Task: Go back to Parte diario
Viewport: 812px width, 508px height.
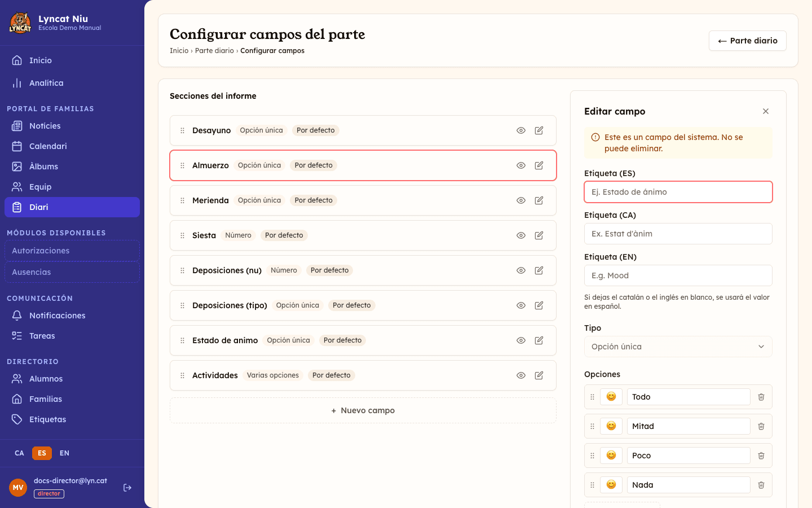Action: pos(748,41)
